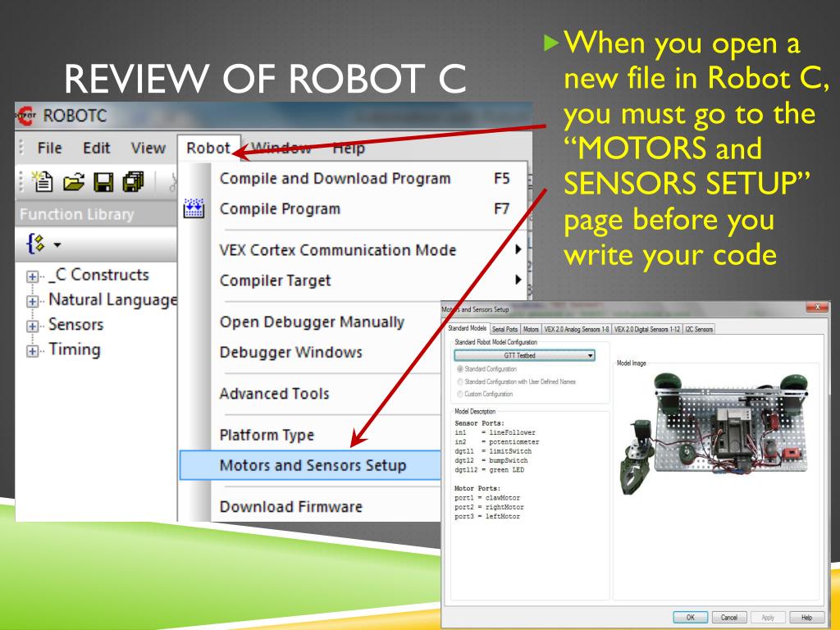
Task: Open VEX 2.0 Analog Sensors 1-8 tab
Action: 577,330
